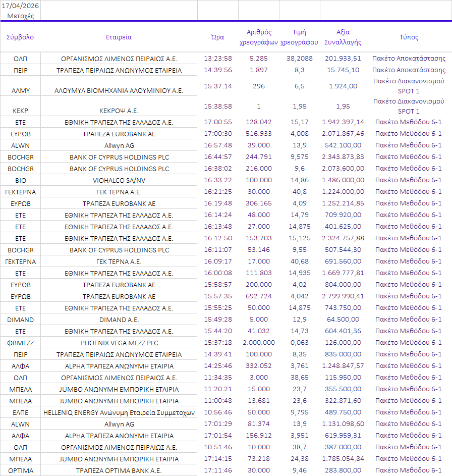Image resolution: width=452 pixels, height=476 pixels.
Task: Click the Εταιρεία column header
Action: (119, 37)
